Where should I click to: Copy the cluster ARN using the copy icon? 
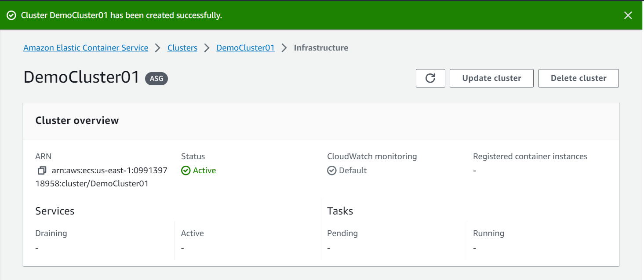pos(42,171)
